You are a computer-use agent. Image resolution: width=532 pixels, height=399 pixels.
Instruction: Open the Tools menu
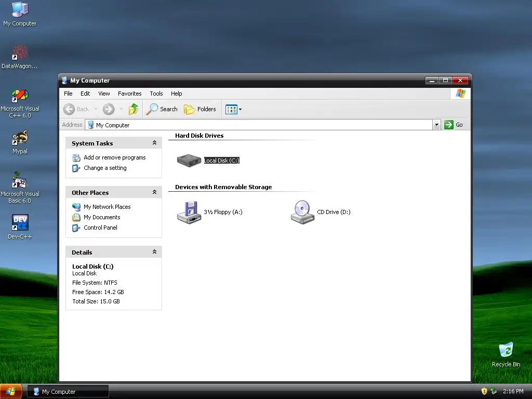156,94
